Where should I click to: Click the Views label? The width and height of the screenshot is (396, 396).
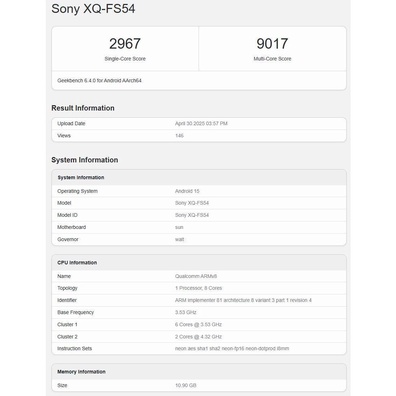point(64,135)
